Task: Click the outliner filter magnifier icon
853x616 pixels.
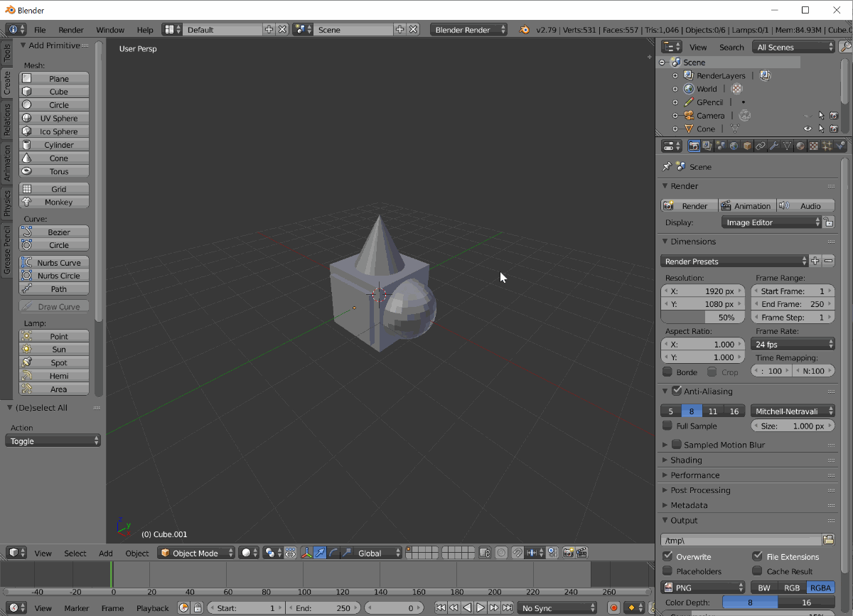Action: [x=845, y=47]
